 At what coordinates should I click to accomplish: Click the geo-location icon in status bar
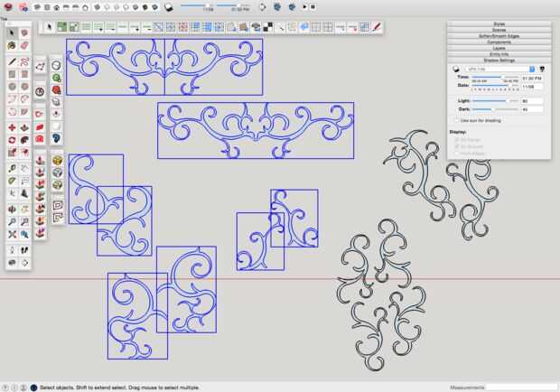5,387
